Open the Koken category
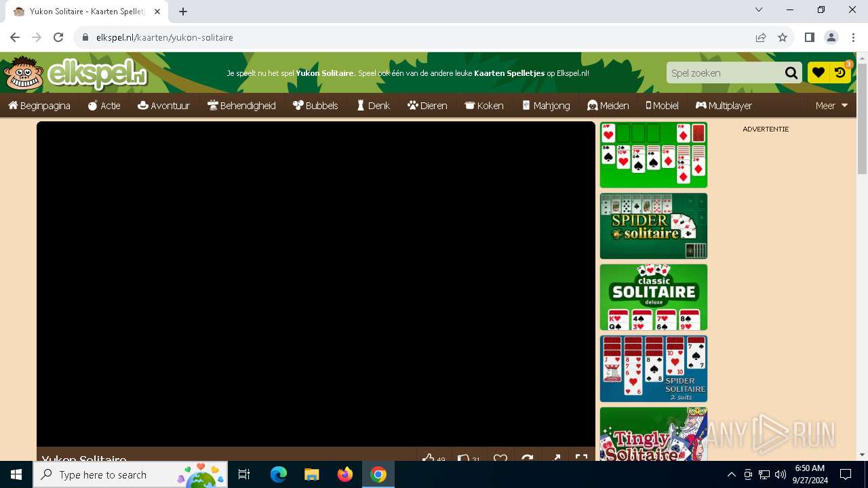The width and height of the screenshot is (868, 488). click(484, 106)
